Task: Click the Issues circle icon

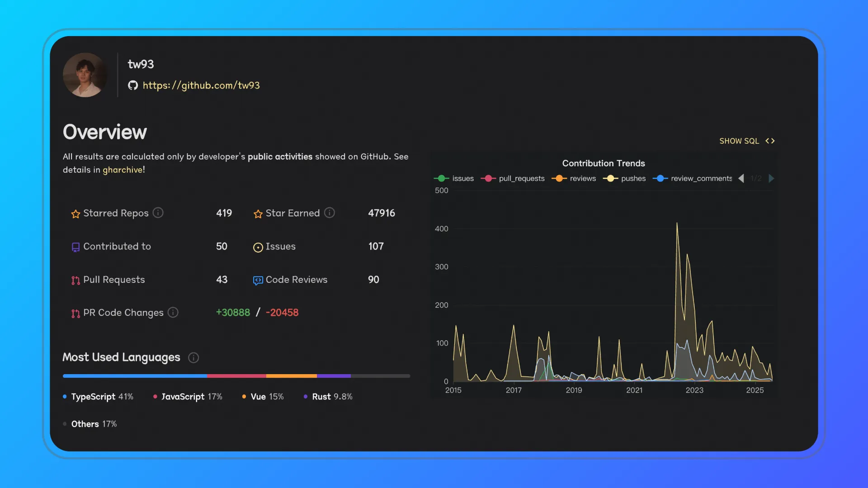Action: pyautogui.click(x=258, y=247)
